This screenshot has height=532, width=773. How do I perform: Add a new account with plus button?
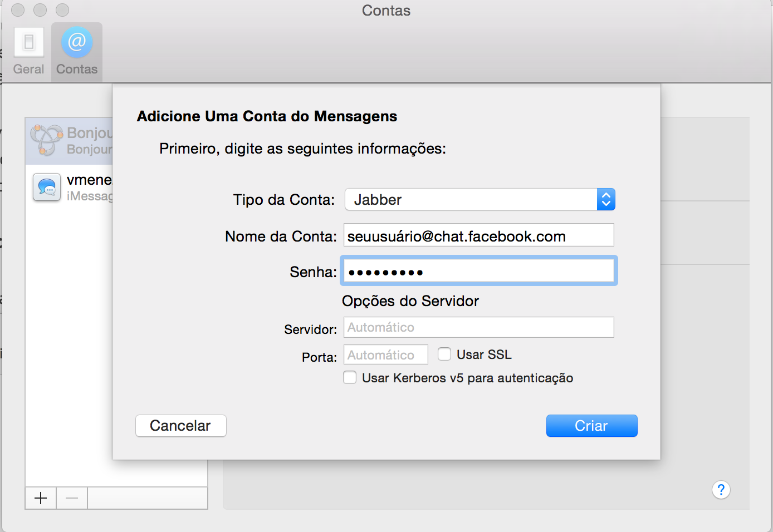coord(41,498)
